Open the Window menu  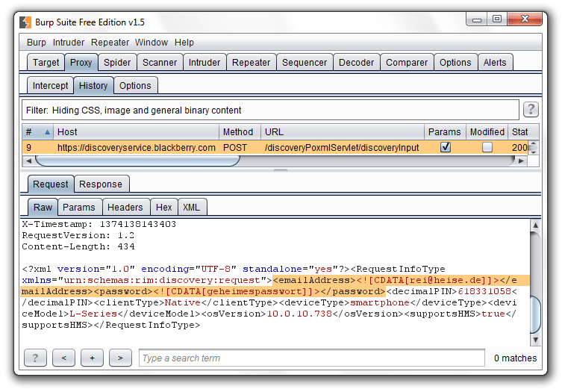coord(152,43)
